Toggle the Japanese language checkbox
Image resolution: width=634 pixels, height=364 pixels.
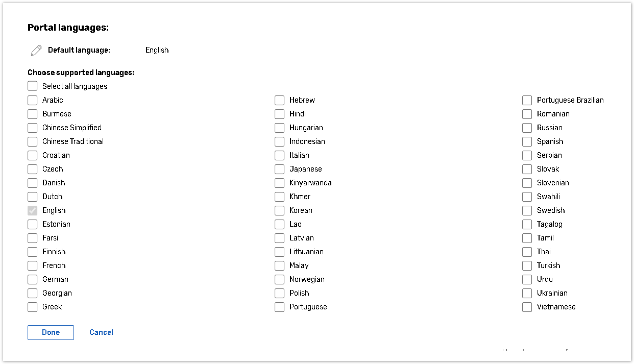click(280, 169)
